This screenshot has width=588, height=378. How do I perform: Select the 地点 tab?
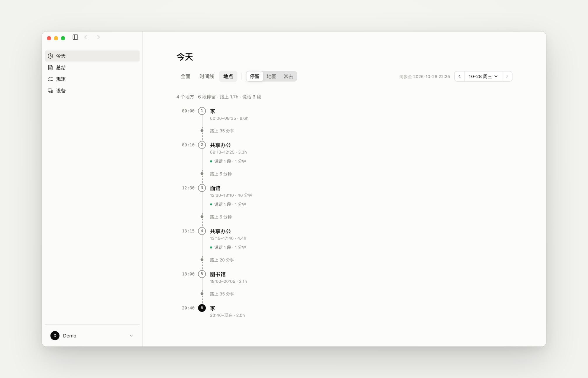click(x=228, y=76)
